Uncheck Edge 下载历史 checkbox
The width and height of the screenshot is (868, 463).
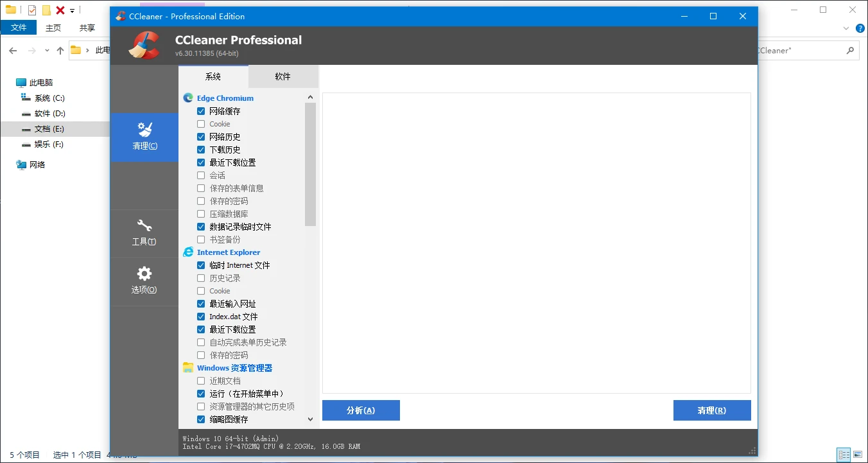tap(201, 150)
